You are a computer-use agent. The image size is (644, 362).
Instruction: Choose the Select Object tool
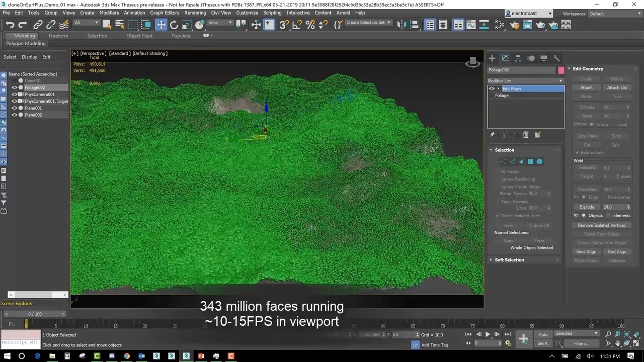(107, 24)
